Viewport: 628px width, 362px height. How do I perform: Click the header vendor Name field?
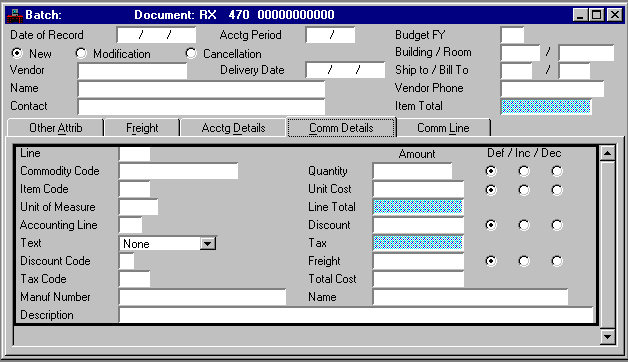click(201, 89)
